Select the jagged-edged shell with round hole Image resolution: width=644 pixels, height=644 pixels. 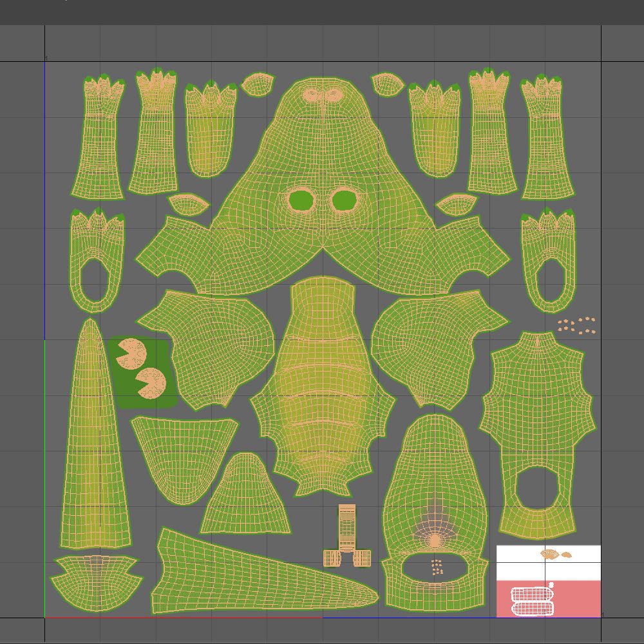coord(537,435)
